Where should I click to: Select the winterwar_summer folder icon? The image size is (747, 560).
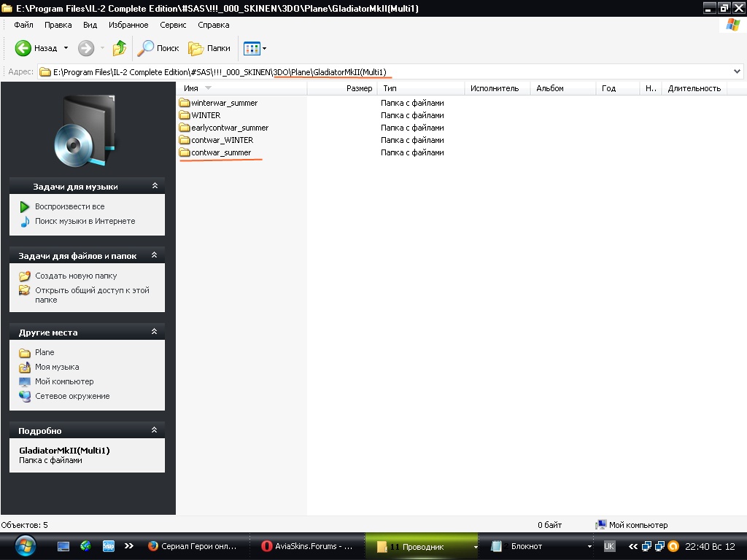pyautogui.click(x=185, y=102)
